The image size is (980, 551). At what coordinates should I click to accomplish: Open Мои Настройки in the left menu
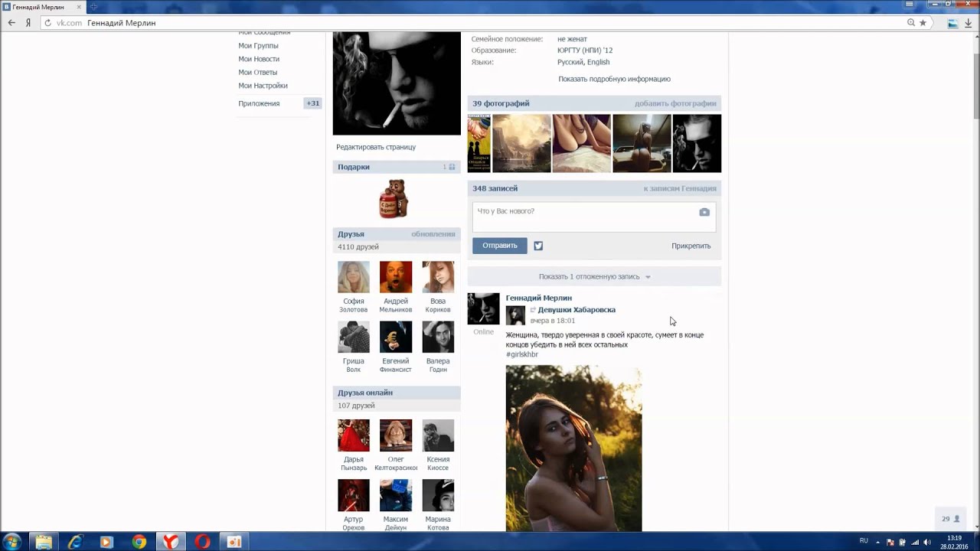pyautogui.click(x=263, y=86)
